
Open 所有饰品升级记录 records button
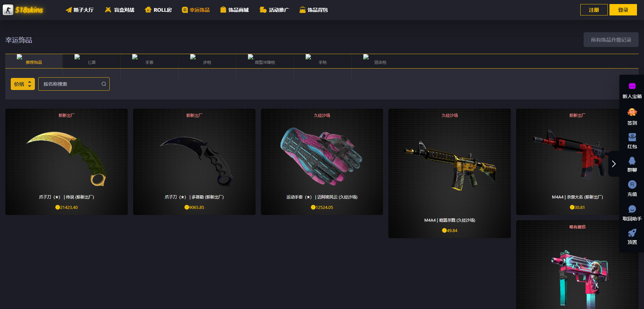611,40
